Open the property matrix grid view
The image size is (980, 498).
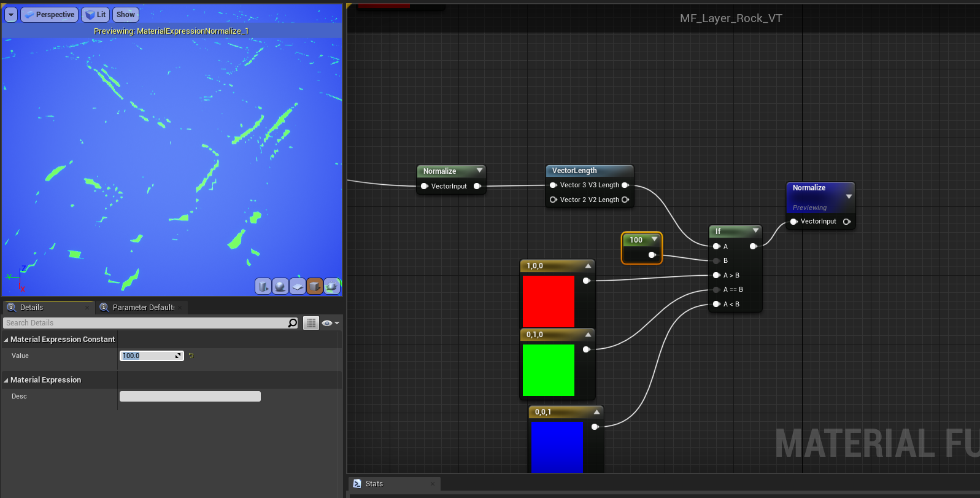pyautogui.click(x=312, y=323)
